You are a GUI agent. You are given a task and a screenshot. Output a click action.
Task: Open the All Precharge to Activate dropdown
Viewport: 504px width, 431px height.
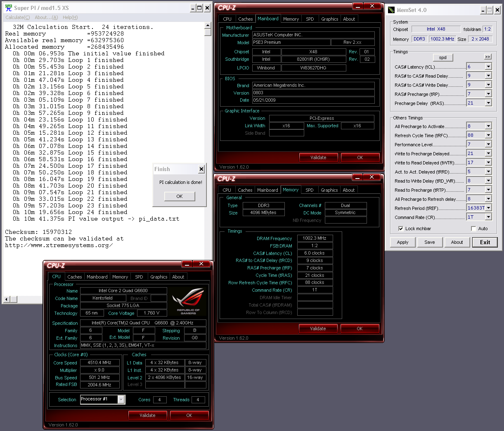[488, 126]
